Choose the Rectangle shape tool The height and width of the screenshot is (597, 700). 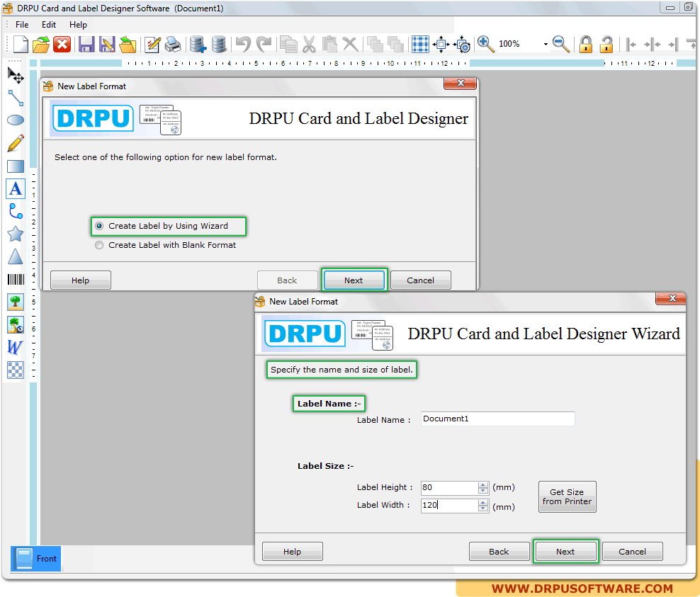click(x=16, y=166)
